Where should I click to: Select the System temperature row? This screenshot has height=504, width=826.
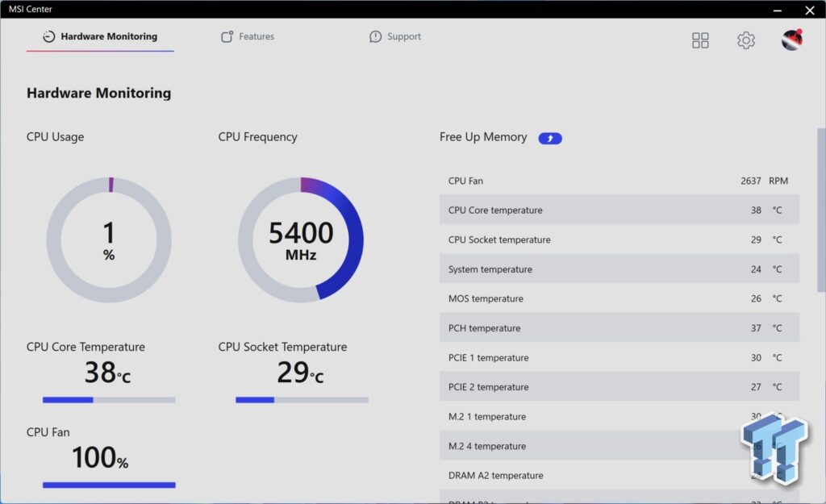click(619, 269)
